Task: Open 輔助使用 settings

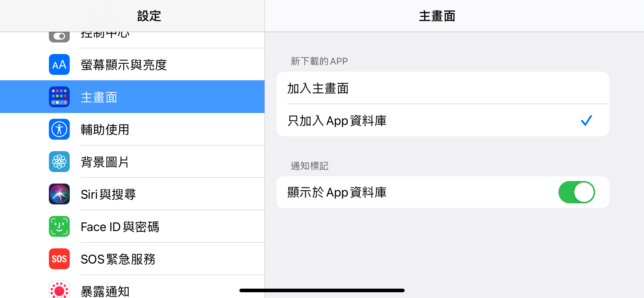Action: (105, 130)
